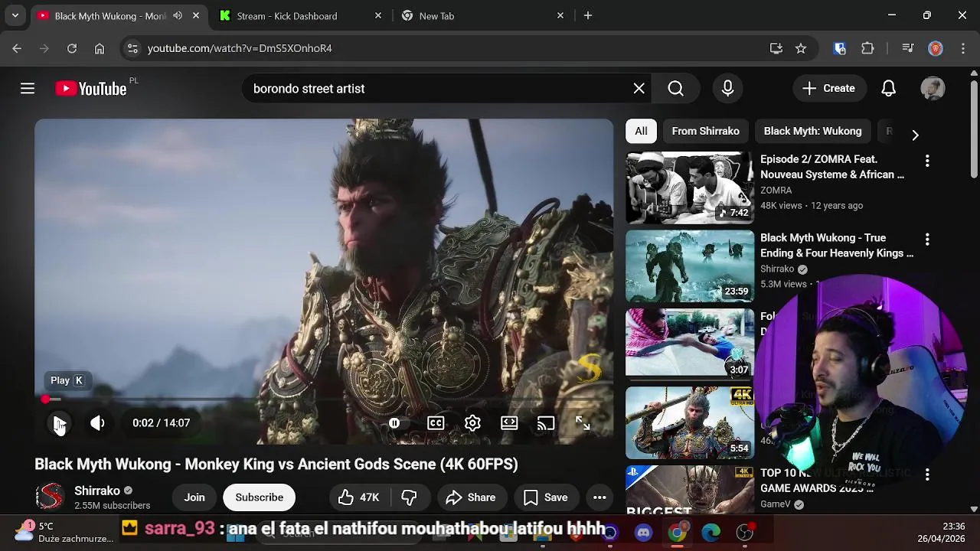Run search with magnifier button
Image resolution: width=980 pixels, height=551 pixels.
click(675, 89)
